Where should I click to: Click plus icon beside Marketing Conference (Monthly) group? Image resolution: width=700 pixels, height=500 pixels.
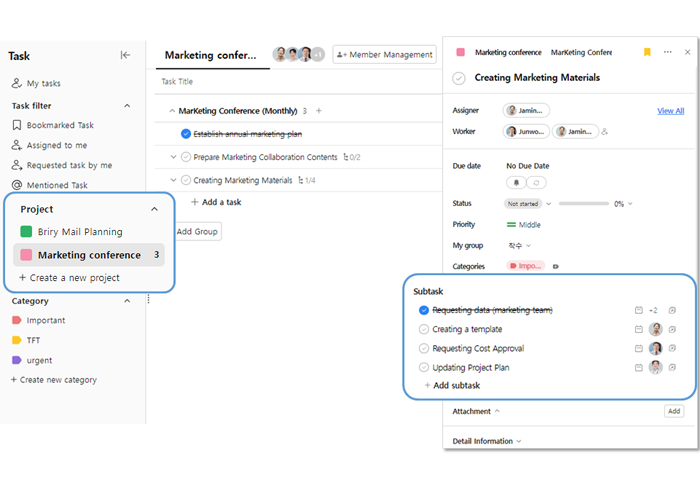tap(319, 111)
